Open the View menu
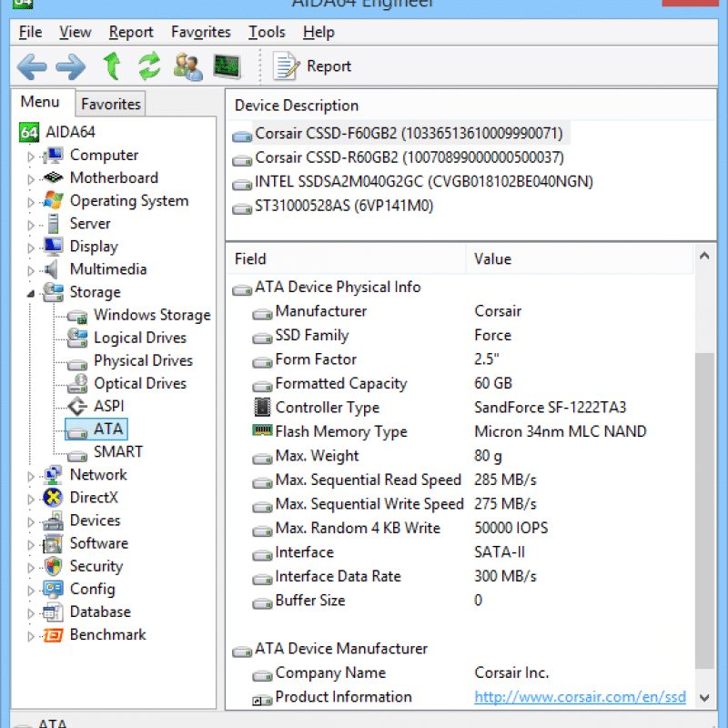The image size is (728, 728). coord(76,32)
